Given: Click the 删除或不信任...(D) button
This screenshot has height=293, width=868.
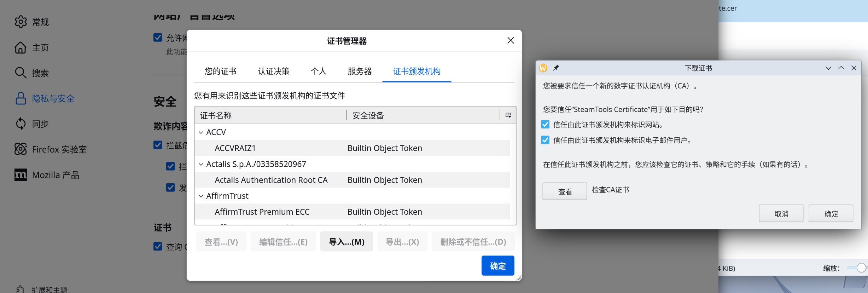Looking at the screenshot, I should 473,242.
